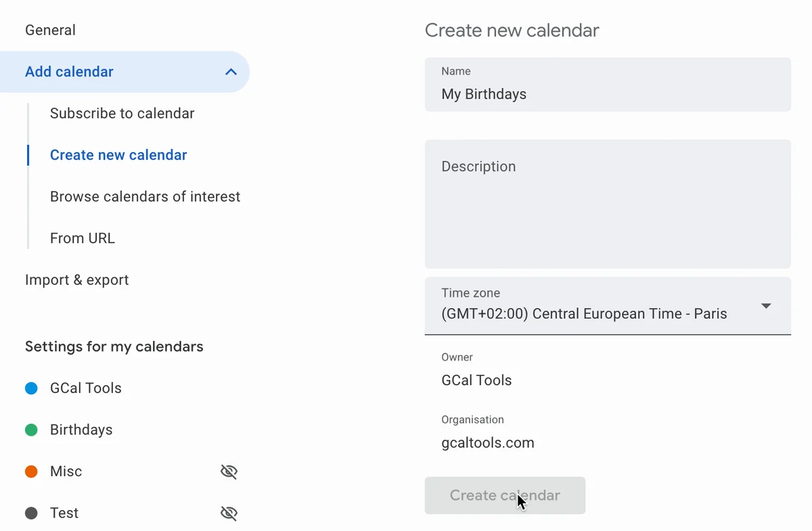The width and height of the screenshot is (812, 531).
Task: Open Browse calendars of interest
Action: click(145, 197)
